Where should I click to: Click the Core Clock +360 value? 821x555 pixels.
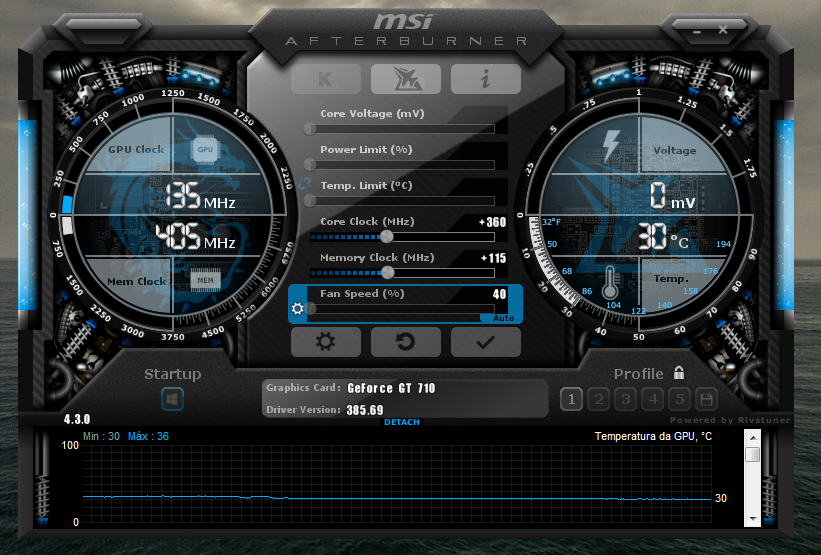coord(493,222)
